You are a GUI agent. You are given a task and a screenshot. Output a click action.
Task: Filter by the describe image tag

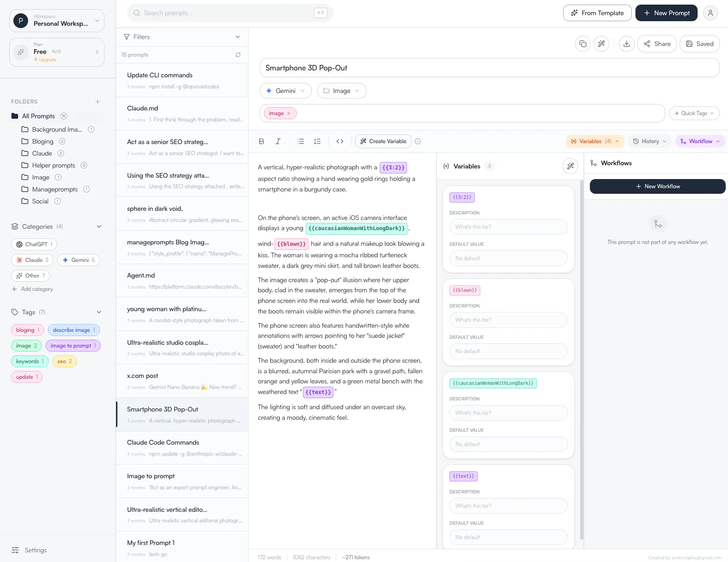(x=74, y=330)
